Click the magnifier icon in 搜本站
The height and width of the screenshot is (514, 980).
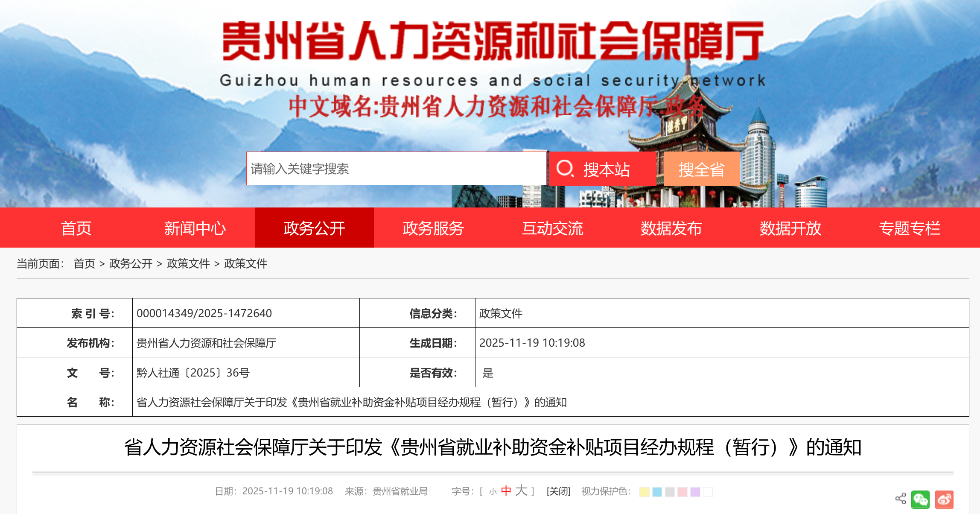(565, 169)
